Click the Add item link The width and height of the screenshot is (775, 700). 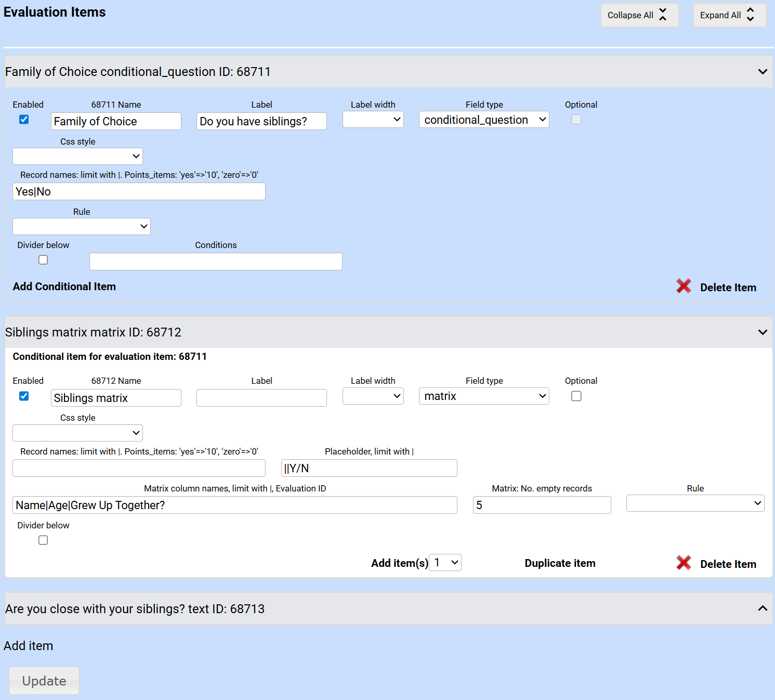[x=29, y=646]
